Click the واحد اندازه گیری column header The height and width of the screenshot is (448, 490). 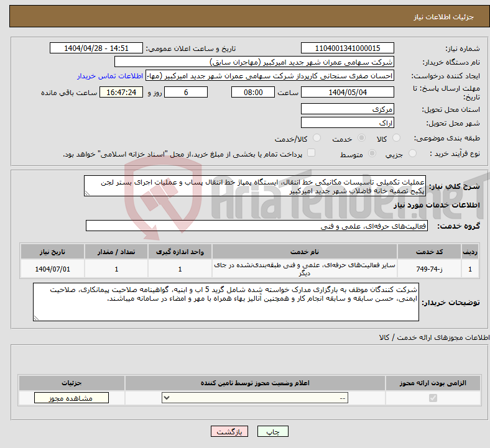tap(180, 252)
